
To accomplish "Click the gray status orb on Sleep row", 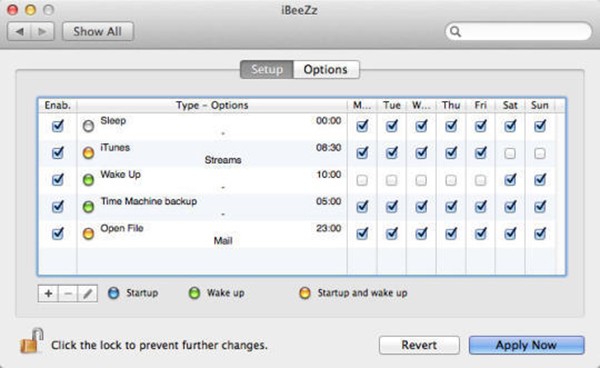I will tap(88, 126).
